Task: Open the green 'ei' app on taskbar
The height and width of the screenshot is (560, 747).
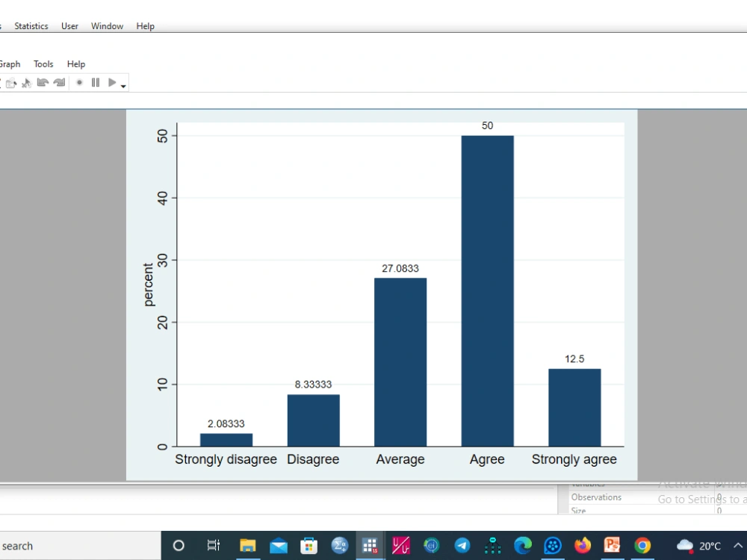Action: click(x=431, y=546)
